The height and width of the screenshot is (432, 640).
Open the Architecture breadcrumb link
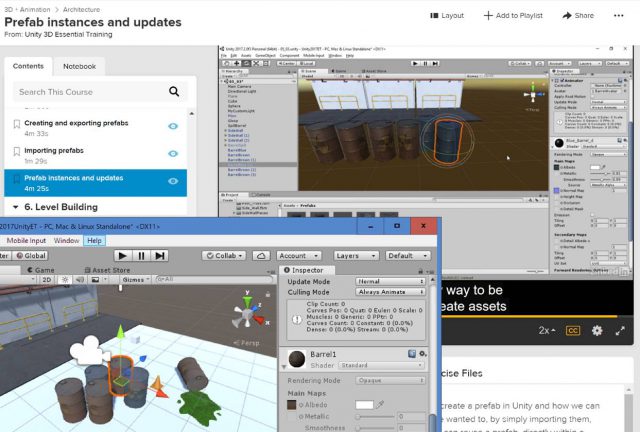[x=81, y=9]
